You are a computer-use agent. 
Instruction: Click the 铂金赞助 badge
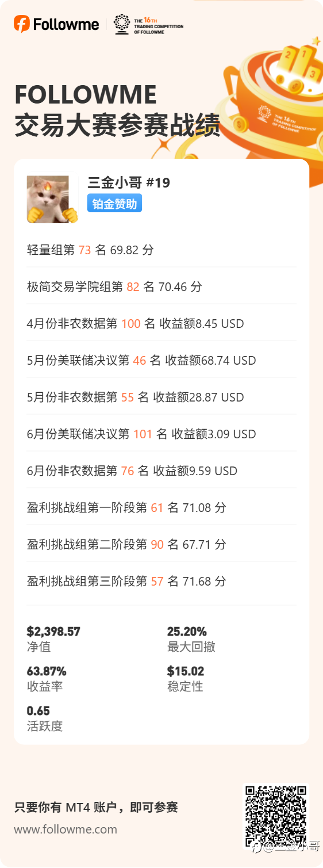click(114, 204)
